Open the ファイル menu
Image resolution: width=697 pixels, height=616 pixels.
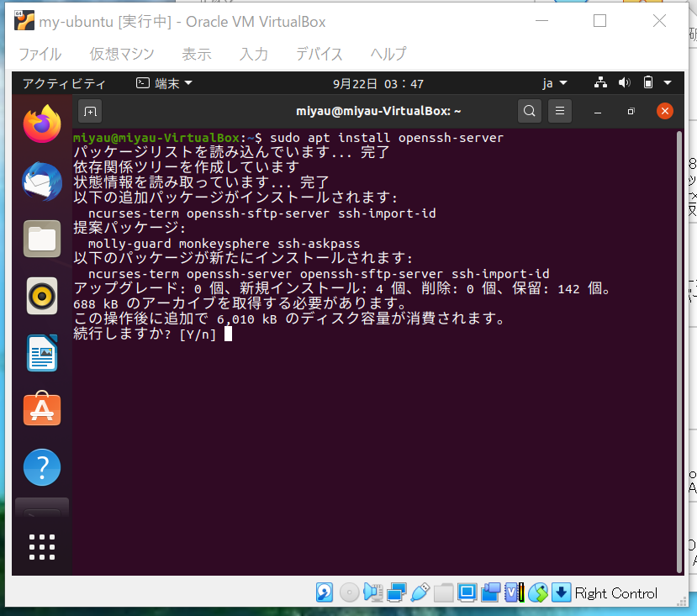point(40,54)
